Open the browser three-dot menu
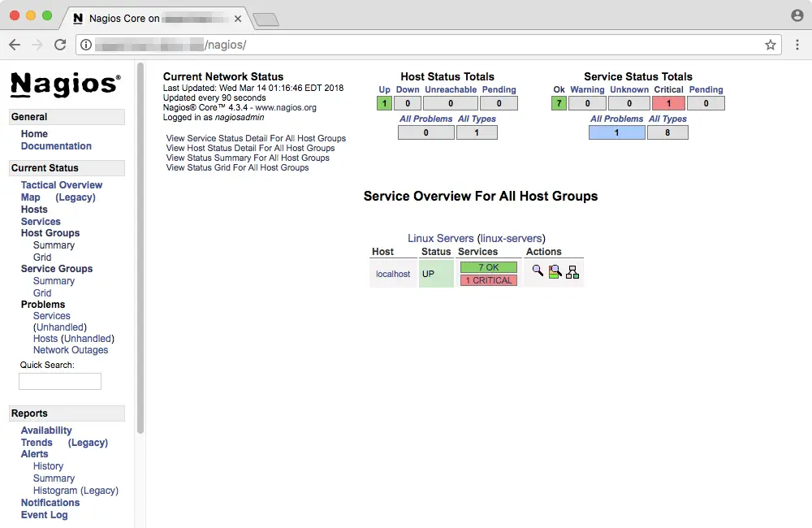 click(797, 45)
